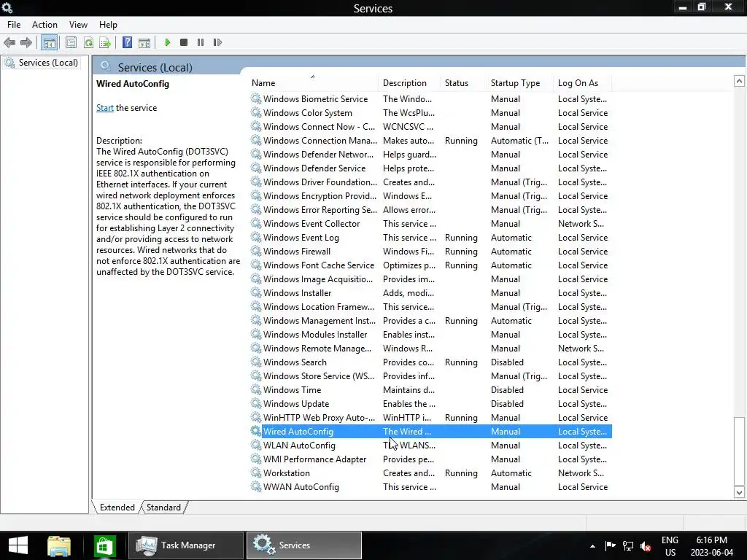747x560 pixels.
Task: Select Windows Image Acquisition row
Action: pyautogui.click(x=430, y=279)
